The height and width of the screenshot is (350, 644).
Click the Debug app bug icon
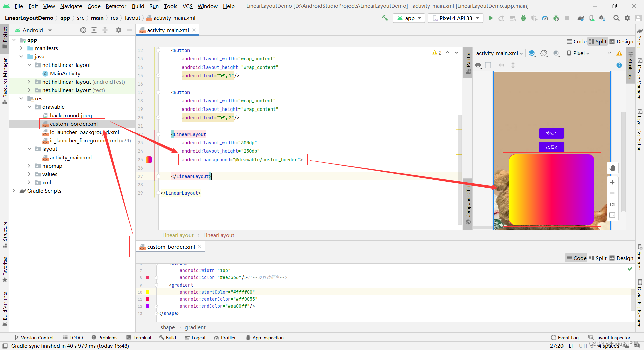click(523, 18)
